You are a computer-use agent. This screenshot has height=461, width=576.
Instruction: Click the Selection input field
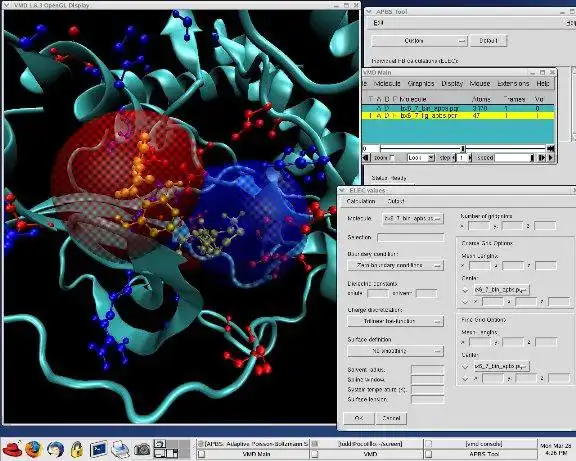click(411, 238)
